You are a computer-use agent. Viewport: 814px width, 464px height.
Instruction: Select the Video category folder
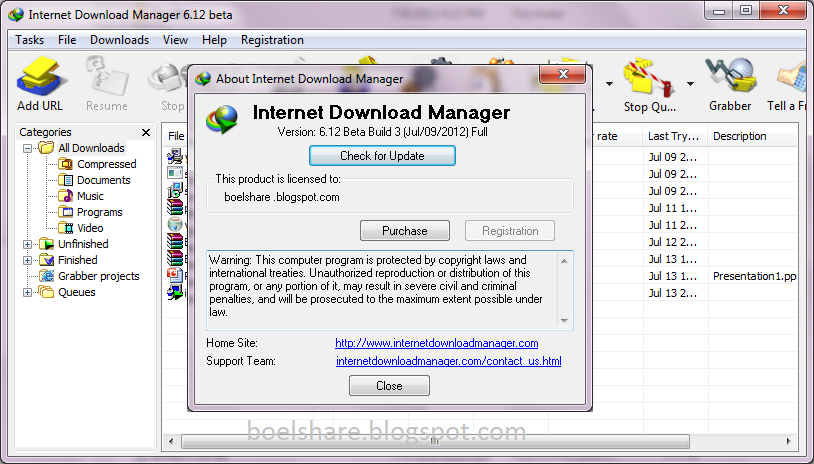[x=81, y=228]
